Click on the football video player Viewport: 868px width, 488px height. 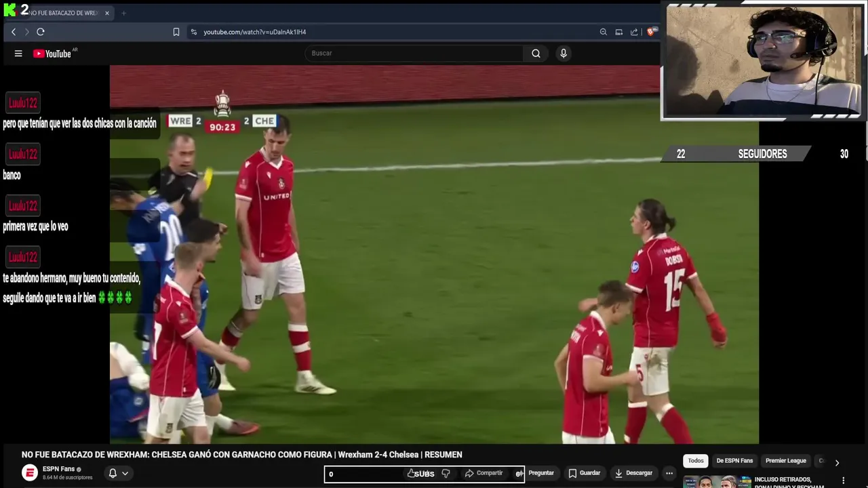pyautogui.click(x=434, y=254)
